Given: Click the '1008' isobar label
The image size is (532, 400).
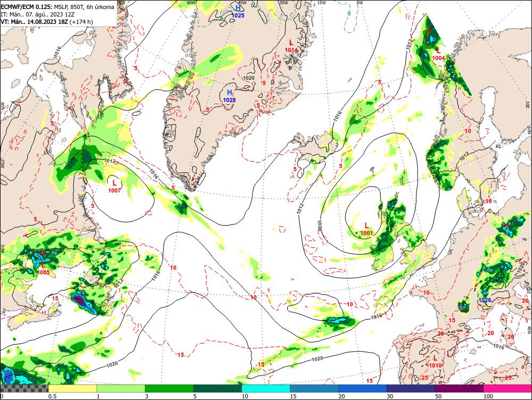Looking at the screenshot, I should (320, 226).
